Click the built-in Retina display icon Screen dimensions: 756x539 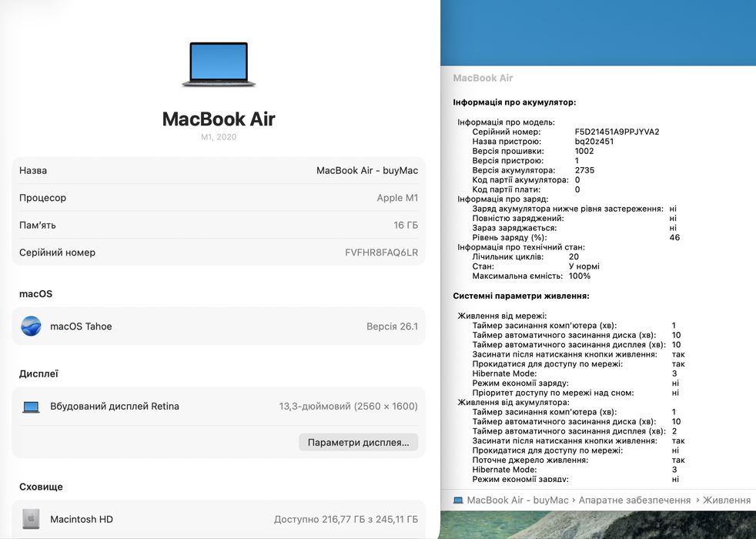point(31,407)
